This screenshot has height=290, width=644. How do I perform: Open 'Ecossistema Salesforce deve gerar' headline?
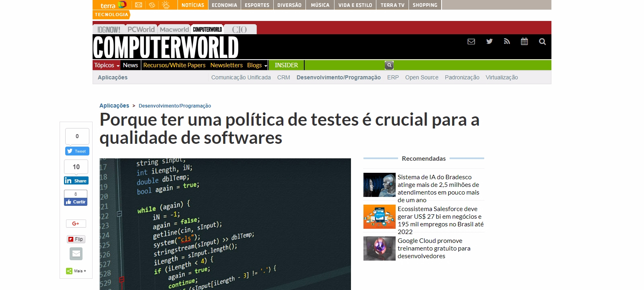(441, 220)
